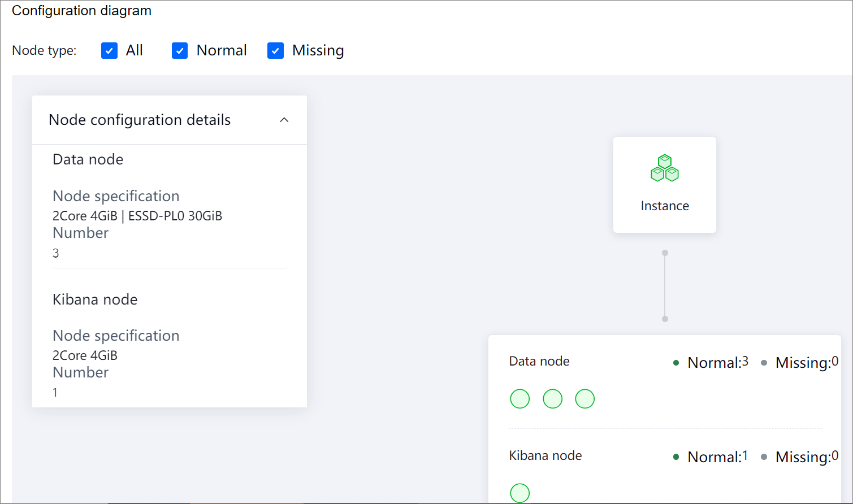853x504 pixels.
Task: Click the Data node Missing:0 status
Action: tap(800, 363)
